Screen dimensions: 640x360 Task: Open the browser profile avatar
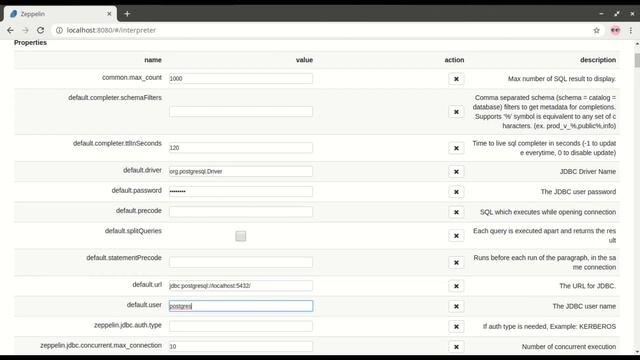(615, 30)
